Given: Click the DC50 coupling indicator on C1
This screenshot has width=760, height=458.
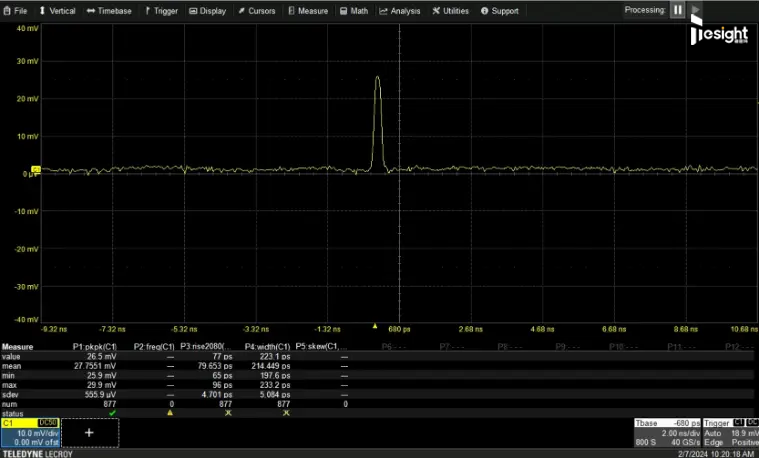Looking at the screenshot, I should click(48, 423).
